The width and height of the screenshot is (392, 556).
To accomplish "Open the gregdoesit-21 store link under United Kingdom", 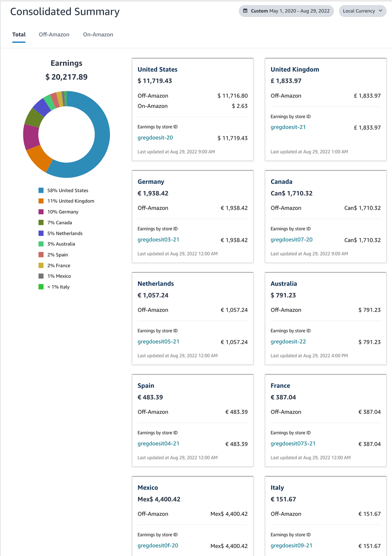I will click(x=288, y=127).
